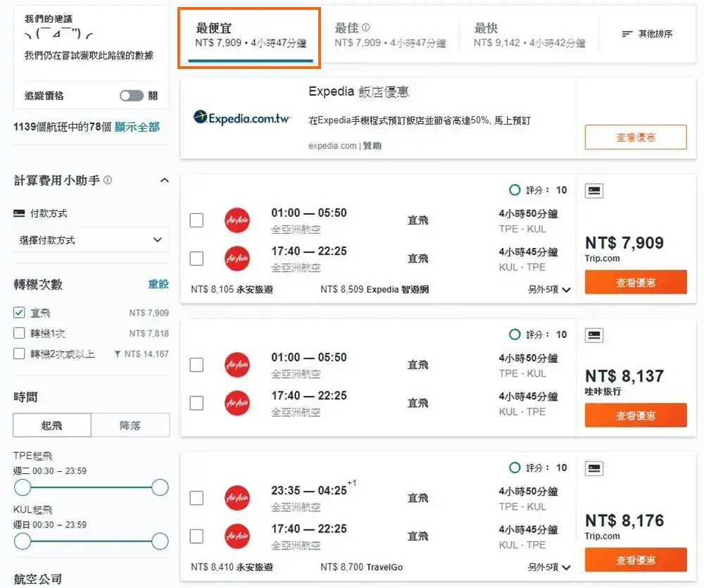Click the NT$ 8,137 price text
704x588 pixels.
pos(624,376)
